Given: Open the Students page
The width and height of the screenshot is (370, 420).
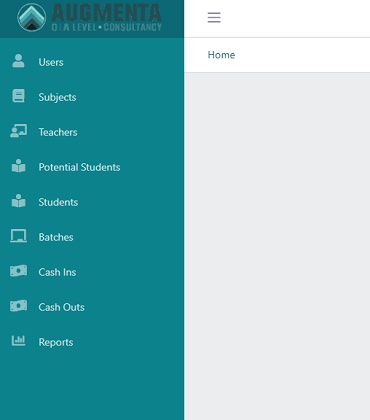Looking at the screenshot, I should [x=92, y=202].
